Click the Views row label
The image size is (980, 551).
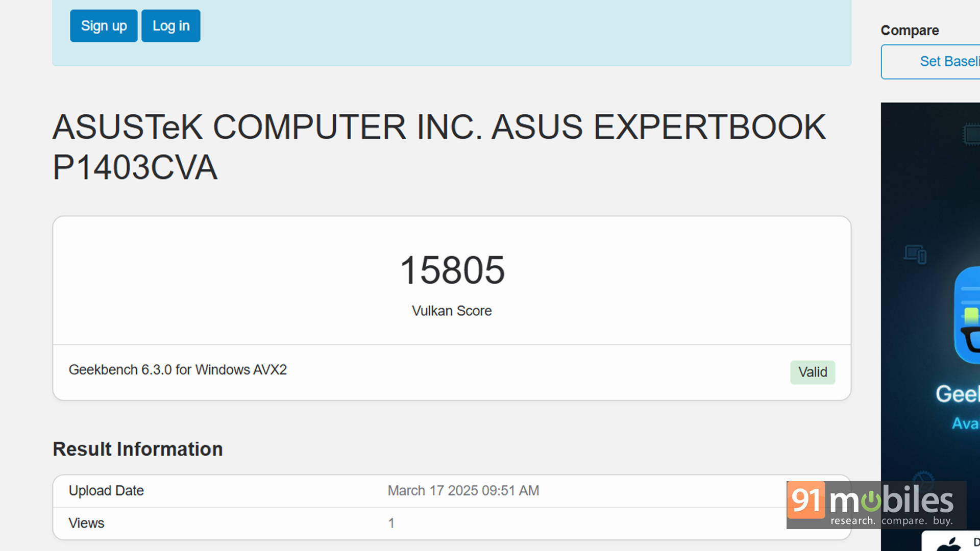(x=86, y=523)
